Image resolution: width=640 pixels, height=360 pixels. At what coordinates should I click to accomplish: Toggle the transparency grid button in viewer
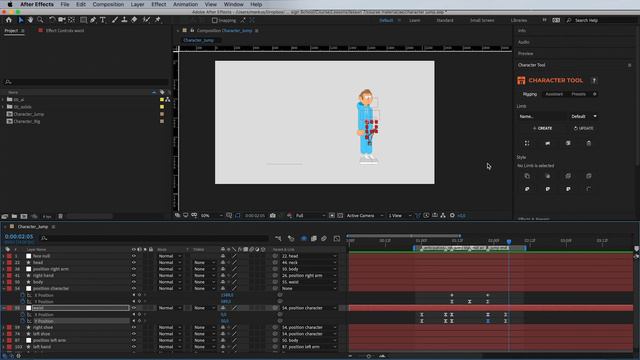coord(340,216)
